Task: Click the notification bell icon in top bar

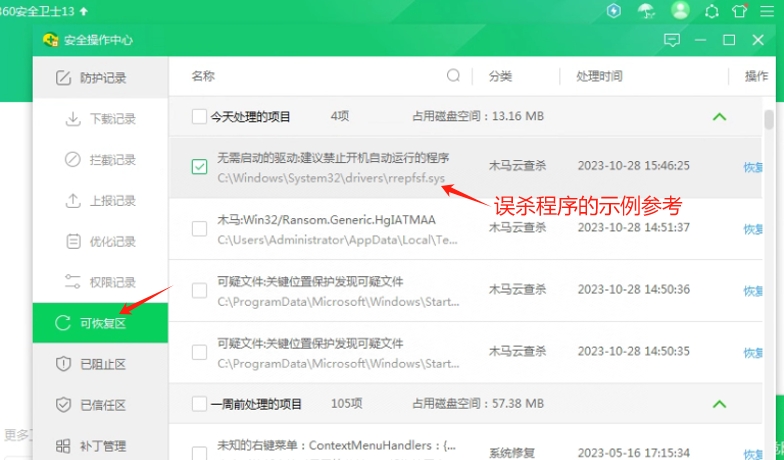Action: pyautogui.click(x=712, y=11)
